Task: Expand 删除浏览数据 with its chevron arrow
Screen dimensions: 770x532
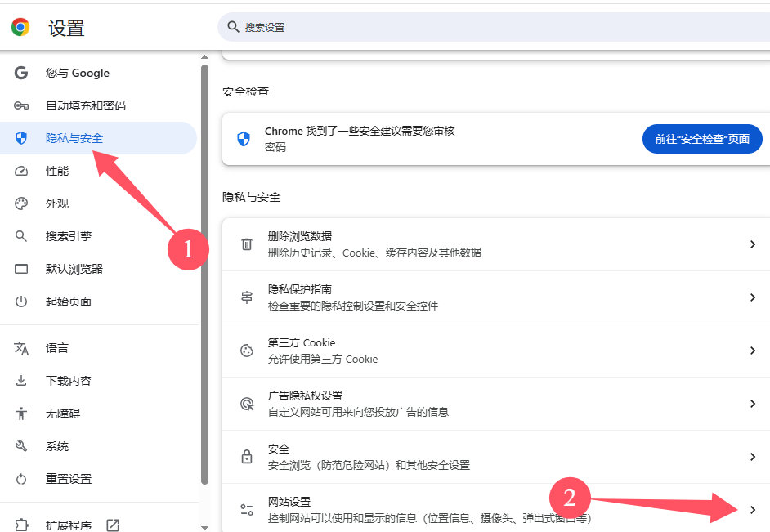Action: click(753, 244)
